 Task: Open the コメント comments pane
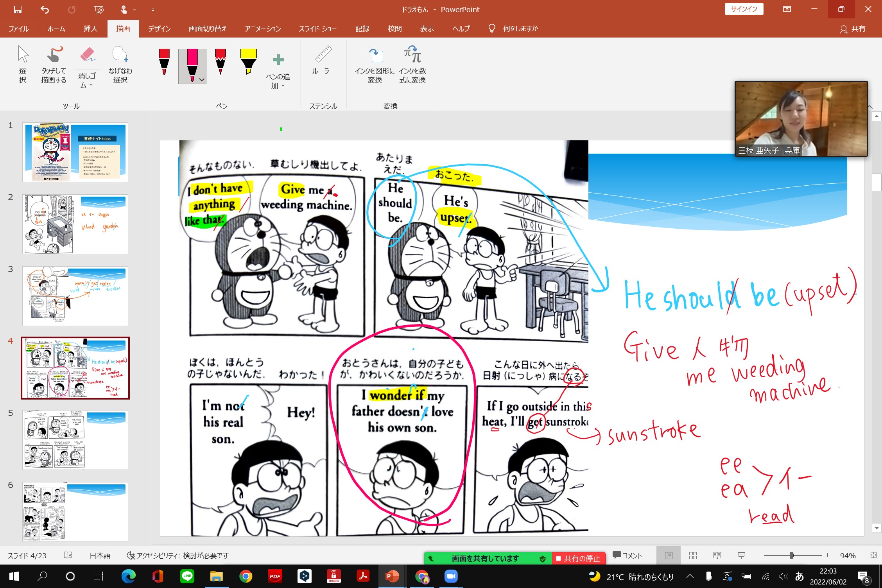(x=627, y=556)
